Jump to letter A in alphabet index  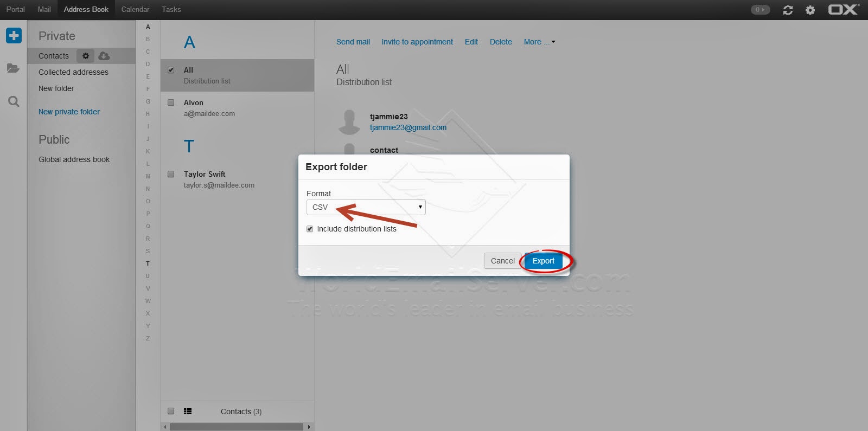[148, 27]
